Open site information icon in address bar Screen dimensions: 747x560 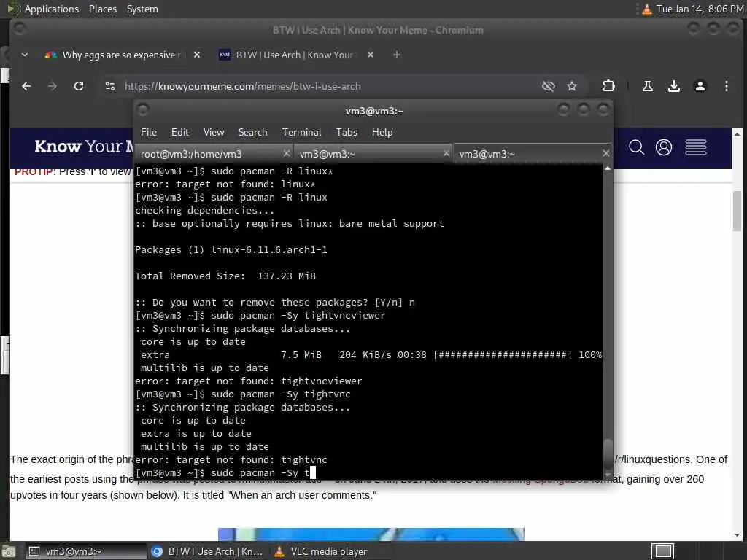pyautogui.click(x=110, y=86)
